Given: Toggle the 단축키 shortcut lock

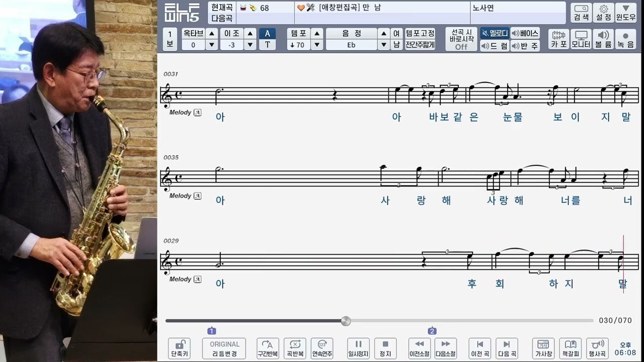Looking at the screenshot, I should pos(179,348).
